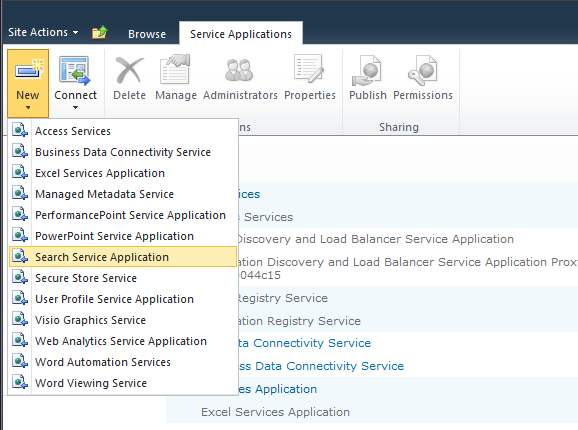Select User Profile Service Application menu item
Screen dimensions: 578x430
click(x=123, y=299)
